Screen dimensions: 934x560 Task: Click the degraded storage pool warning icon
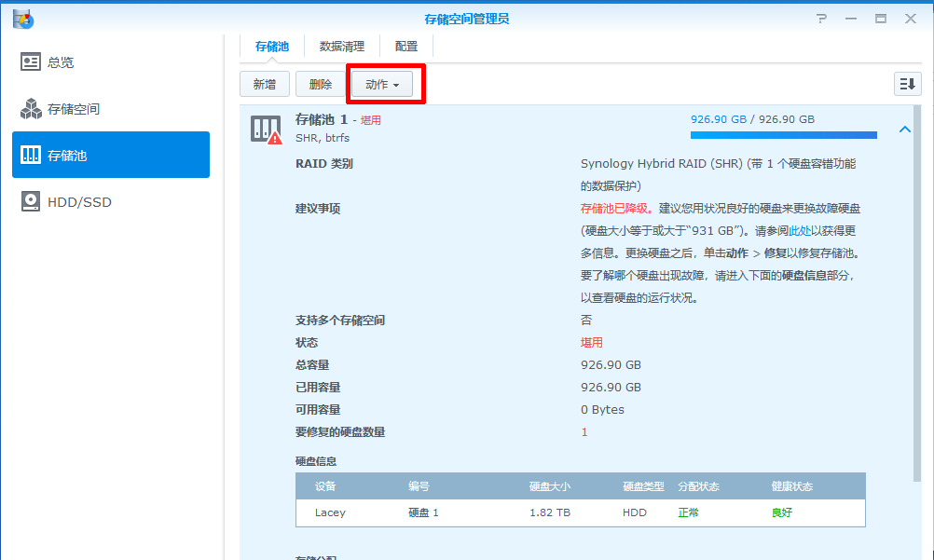point(266,130)
